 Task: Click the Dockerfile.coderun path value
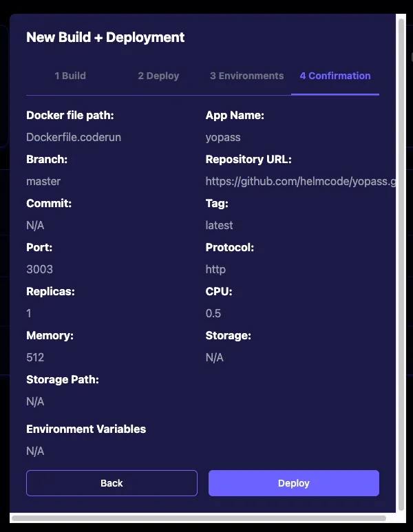tap(74, 137)
